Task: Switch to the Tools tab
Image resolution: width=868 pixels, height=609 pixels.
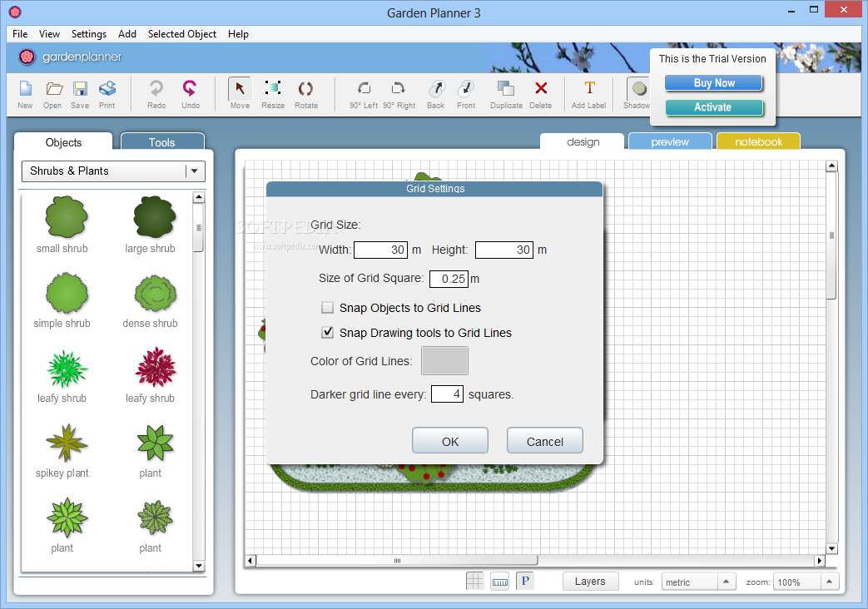Action: point(162,141)
